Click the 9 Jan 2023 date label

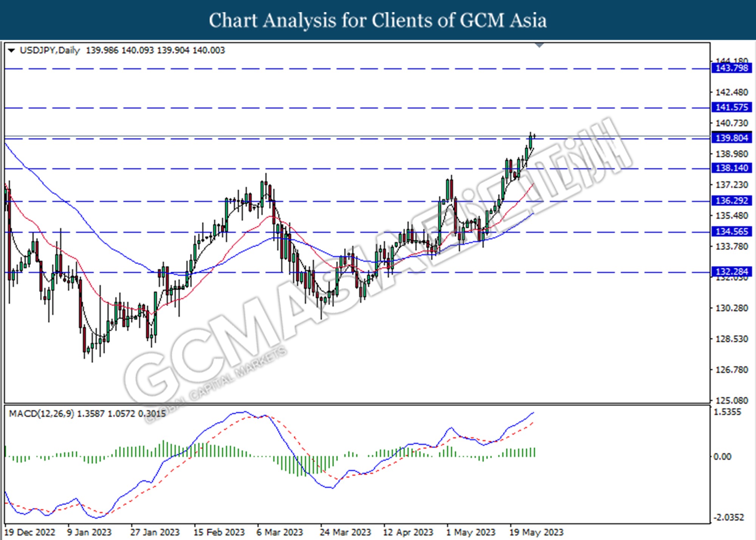coord(89,532)
